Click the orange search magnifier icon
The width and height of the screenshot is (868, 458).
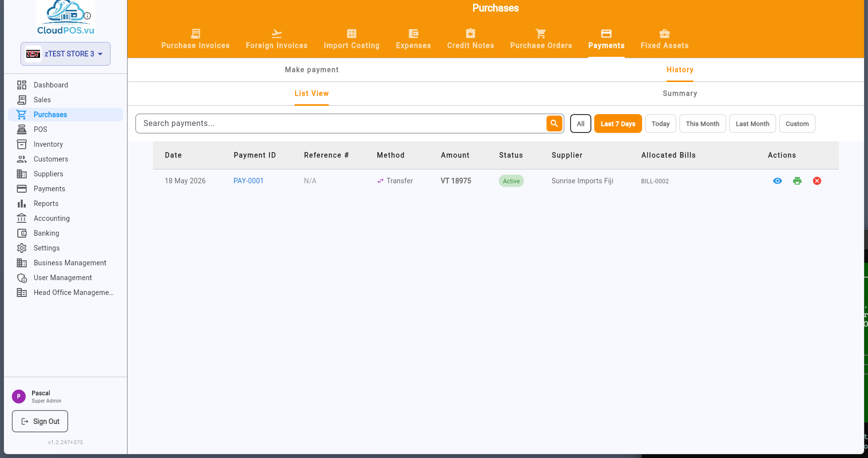pos(554,124)
